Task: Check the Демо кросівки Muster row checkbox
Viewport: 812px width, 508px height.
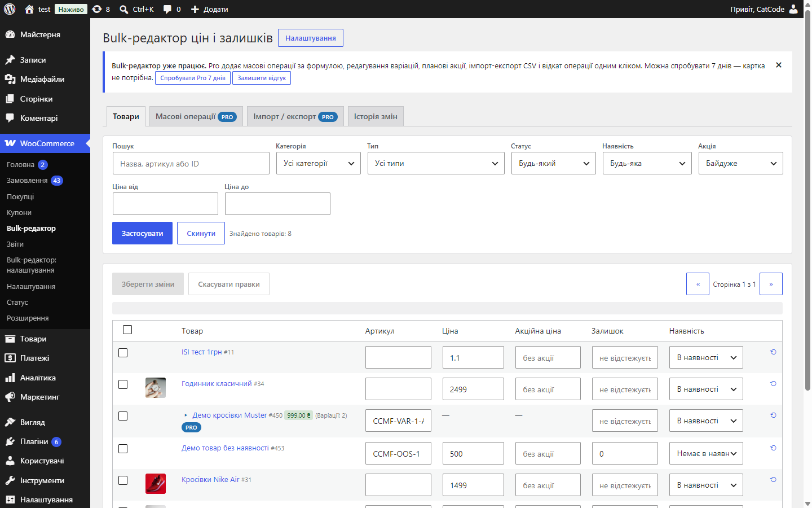Action: pos(123,416)
